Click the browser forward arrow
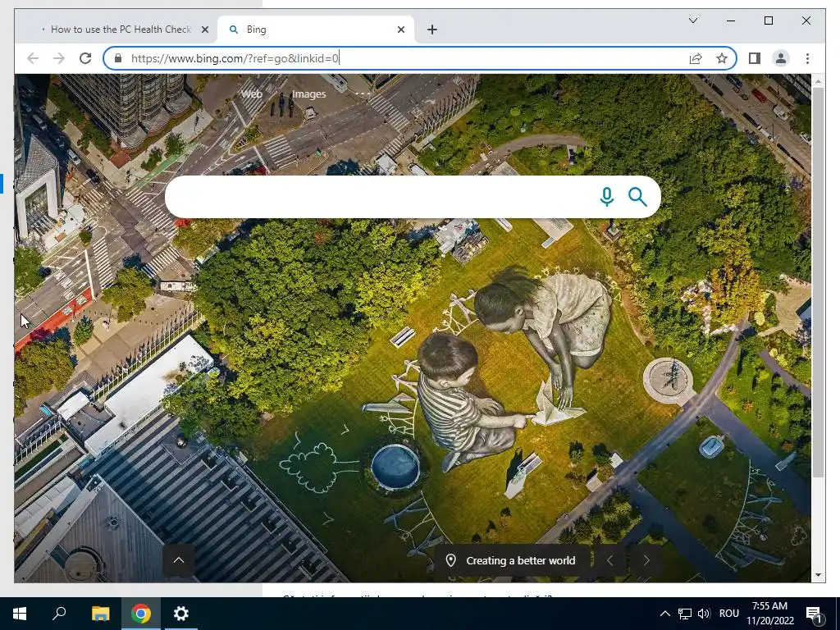Image resolution: width=840 pixels, height=630 pixels. tap(59, 58)
